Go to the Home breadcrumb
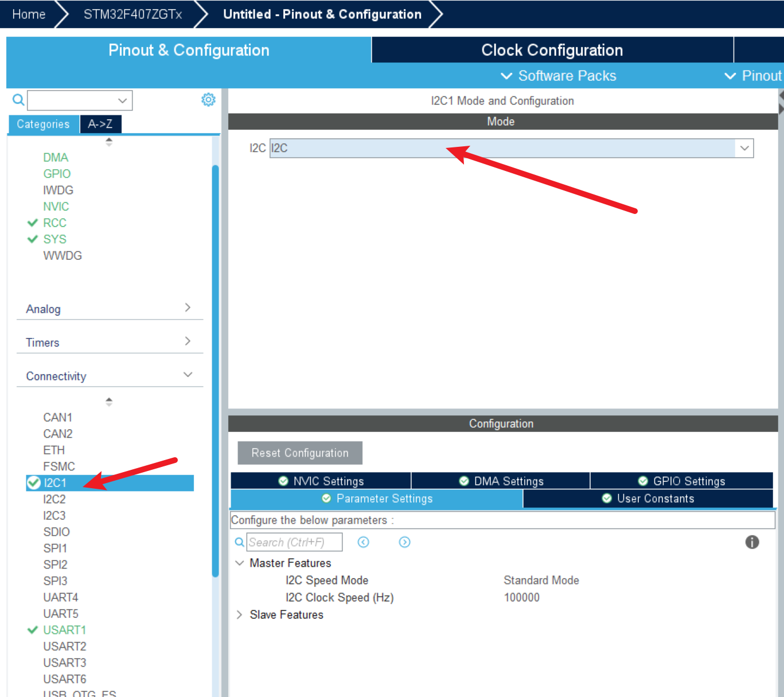 click(x=29, y=14)
